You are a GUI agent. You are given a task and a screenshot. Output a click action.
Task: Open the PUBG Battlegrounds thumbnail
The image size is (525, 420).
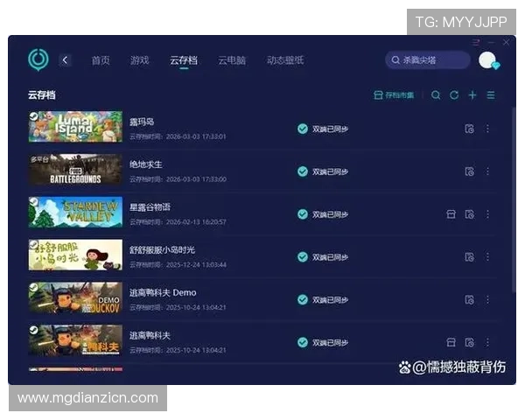coord(75,169)
